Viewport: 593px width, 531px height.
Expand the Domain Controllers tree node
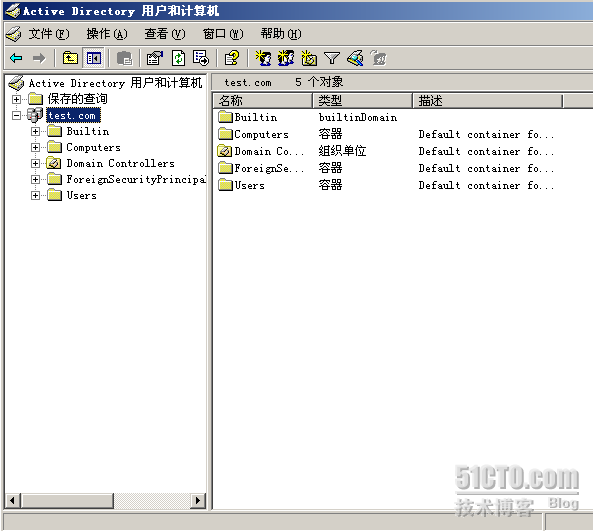coord(36,163)
